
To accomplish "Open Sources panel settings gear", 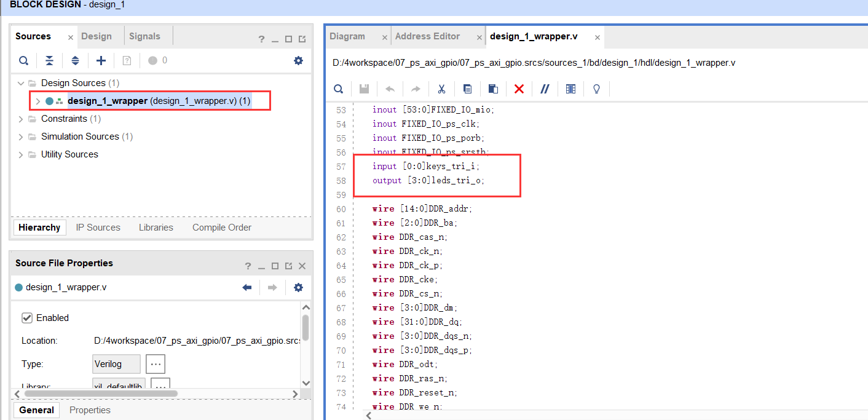I will tap(298, 60).
